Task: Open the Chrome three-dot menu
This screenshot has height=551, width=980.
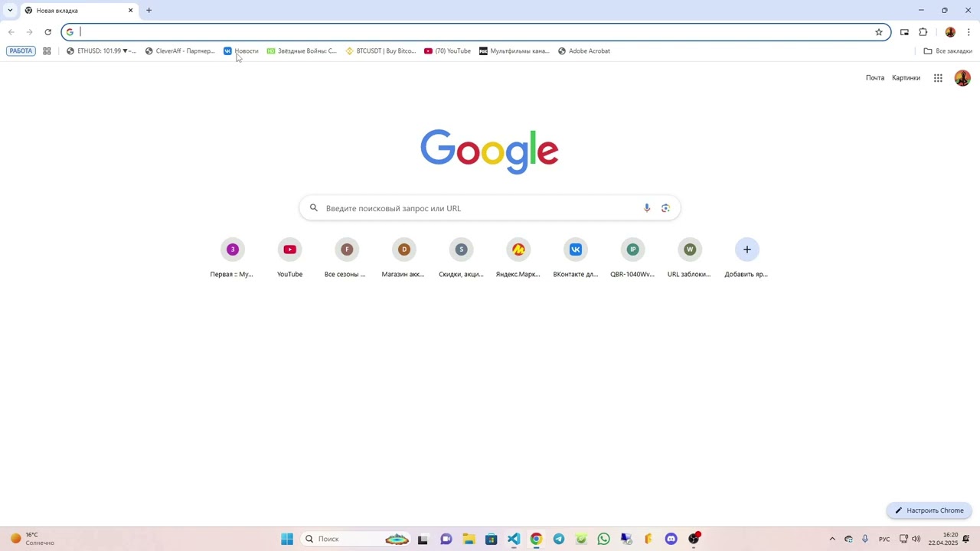Action: pyautogui.click(x=969, y=32)
